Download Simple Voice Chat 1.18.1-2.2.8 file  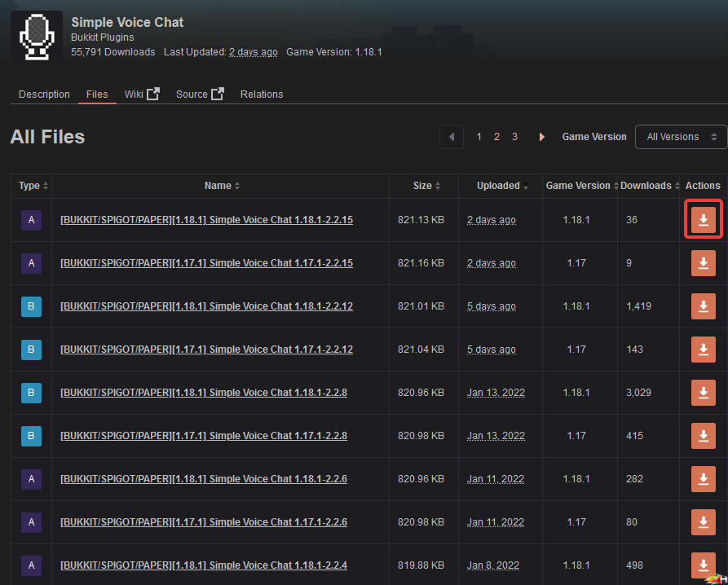[703, 393]
